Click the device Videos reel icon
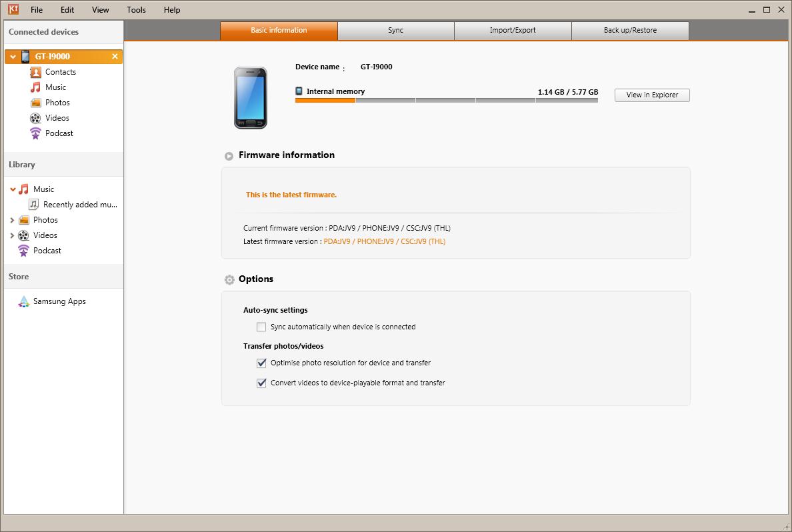This screenshot has width=792, height=532. coord(35,118)
